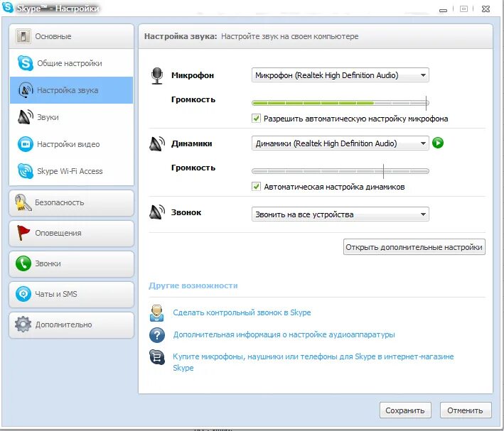The height and width of the screenshot is (431, 504).
Task: Play the speaker test sound with green button
Action: coord(438,143)
